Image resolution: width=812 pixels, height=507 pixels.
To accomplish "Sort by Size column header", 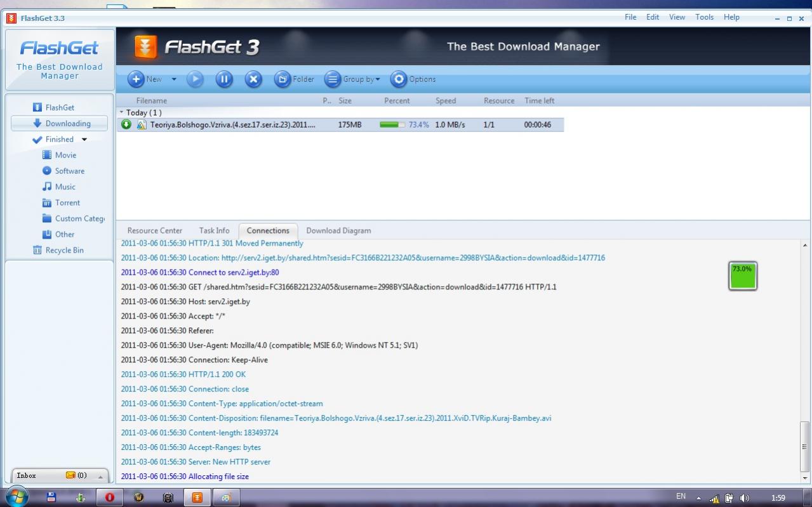I will [x=345, y=101].
